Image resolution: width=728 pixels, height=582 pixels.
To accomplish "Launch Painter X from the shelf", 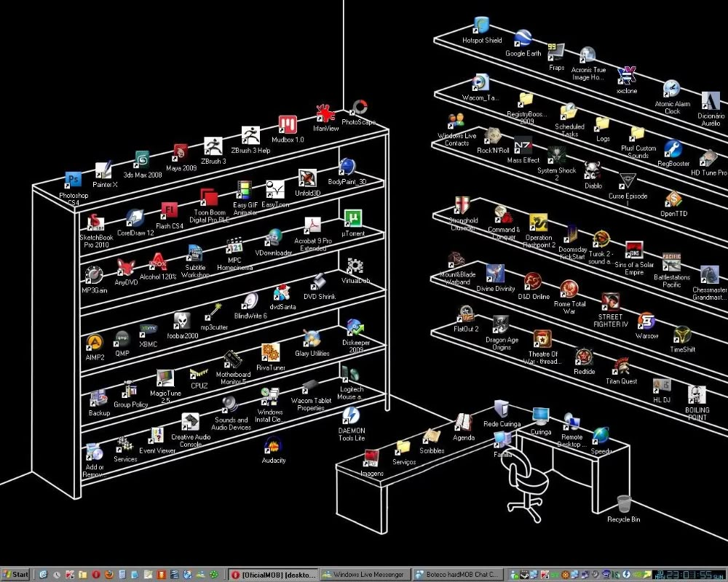I will (x=103, y=170).
